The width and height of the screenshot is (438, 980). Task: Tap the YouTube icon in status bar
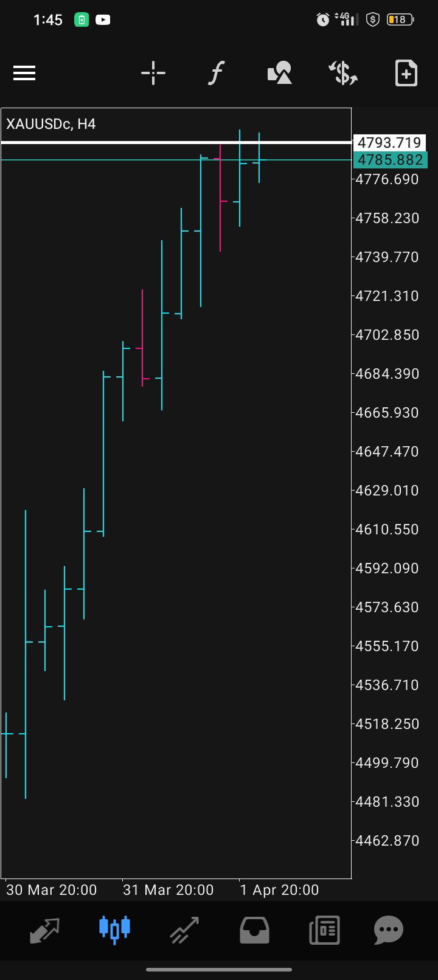(x=103, y=20)
